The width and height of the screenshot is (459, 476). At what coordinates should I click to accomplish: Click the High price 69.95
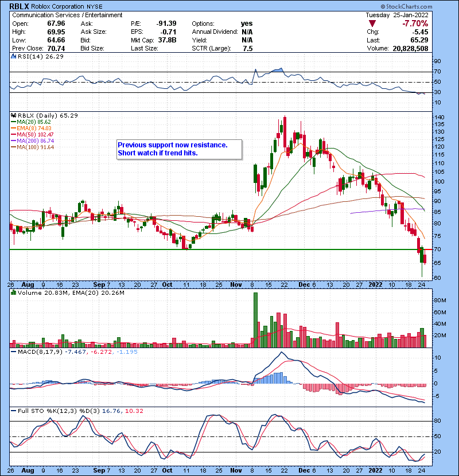pyautogui.click(x=56, y=32)
